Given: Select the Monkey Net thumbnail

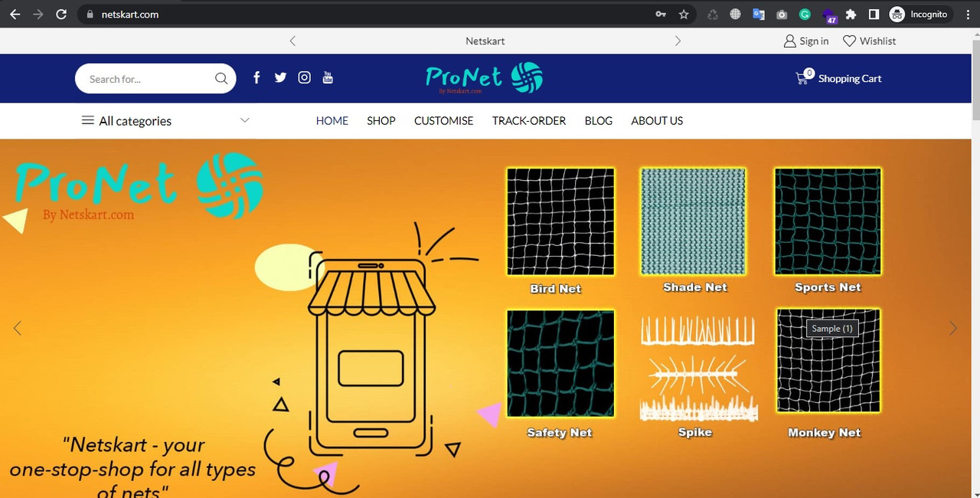Looking at the screenshot, I should (x=828, y=360).
